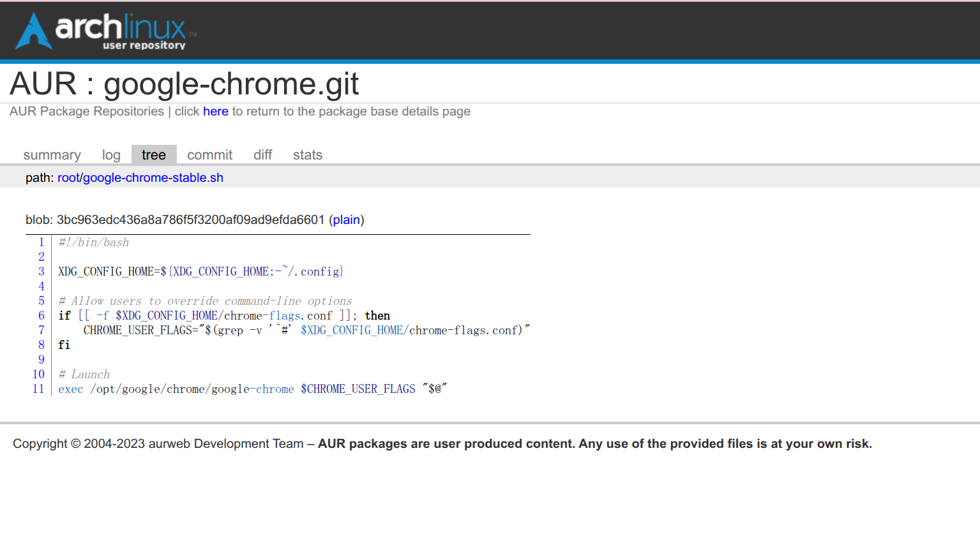Select line number 5 in gutter
The width and height of the screenshot is (980, 541).
(41, 301)
